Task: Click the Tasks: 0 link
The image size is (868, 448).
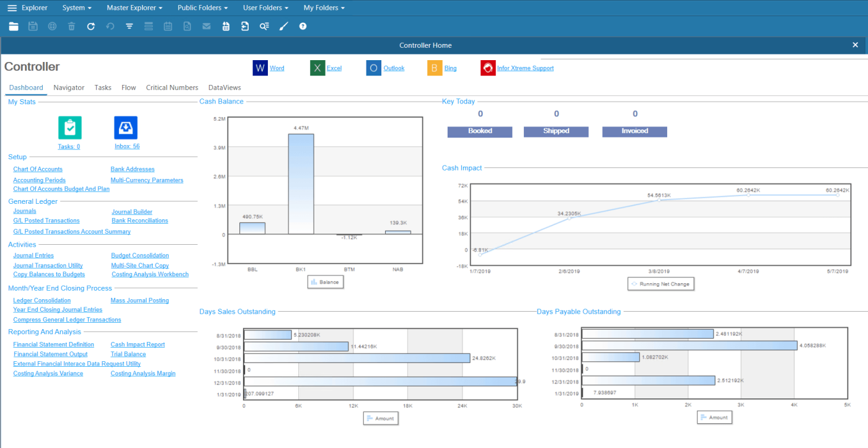Action: (69, 147)
